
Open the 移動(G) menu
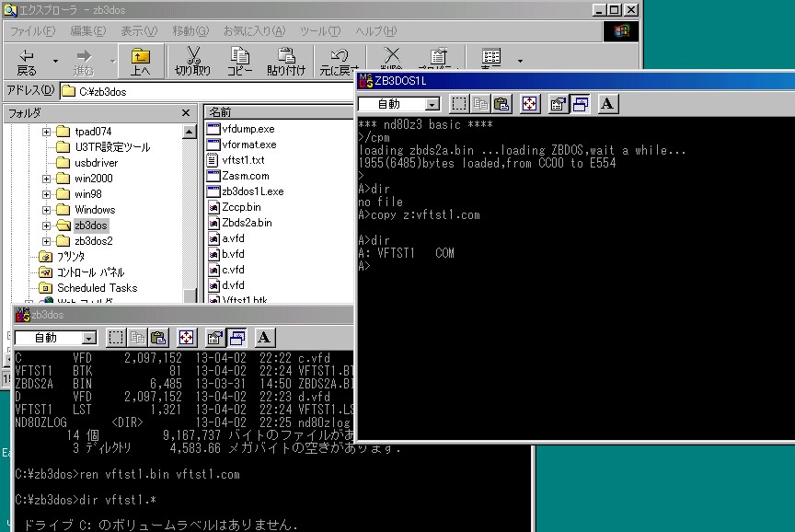point(190,31)
